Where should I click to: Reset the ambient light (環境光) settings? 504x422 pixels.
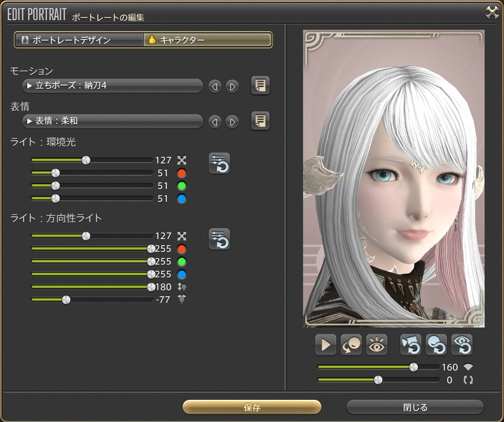pyautogui.click(x=219, y=164)
